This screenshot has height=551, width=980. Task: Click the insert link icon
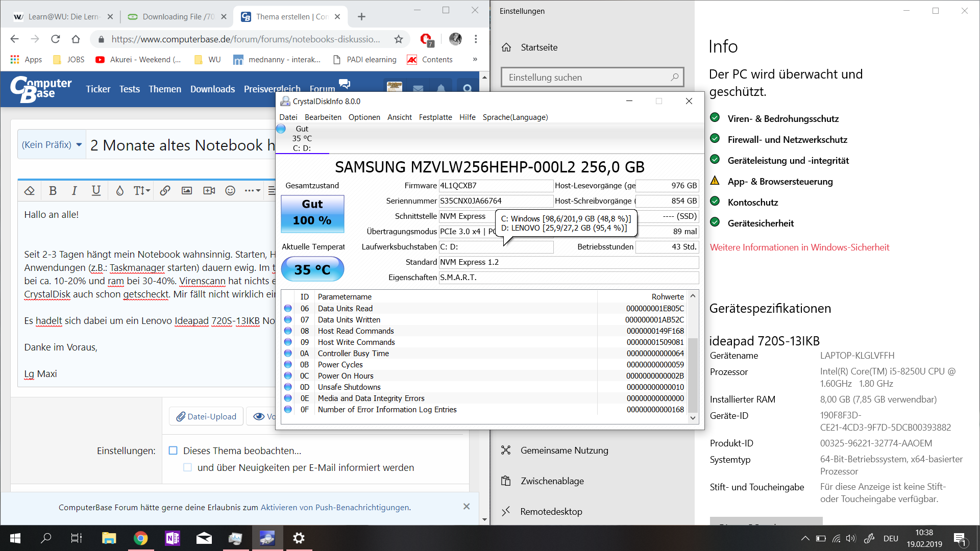[x=165, y=191]
